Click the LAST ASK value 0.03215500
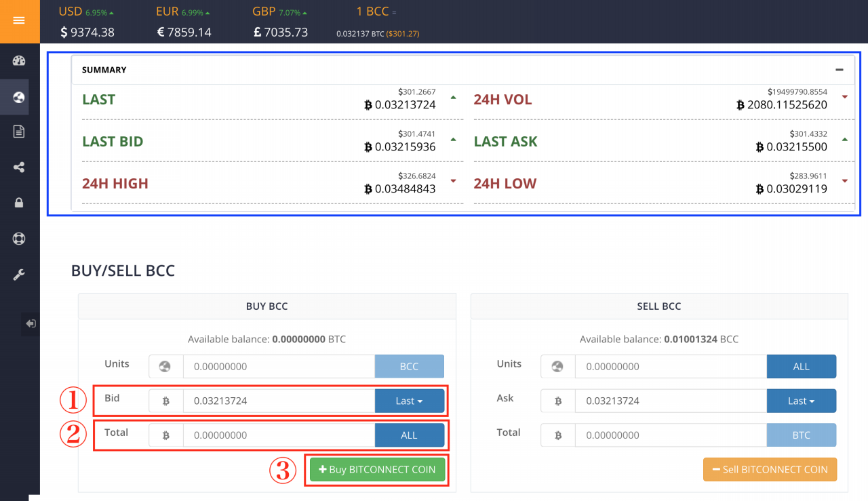The height and width of the screenshot is (501, 868). point(792,147)
